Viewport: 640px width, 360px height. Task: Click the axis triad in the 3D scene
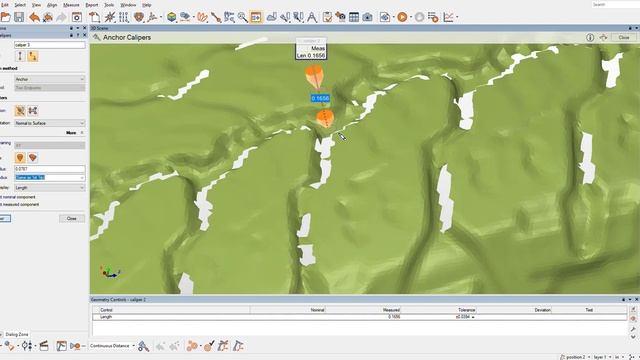click(x=109, y=272)
